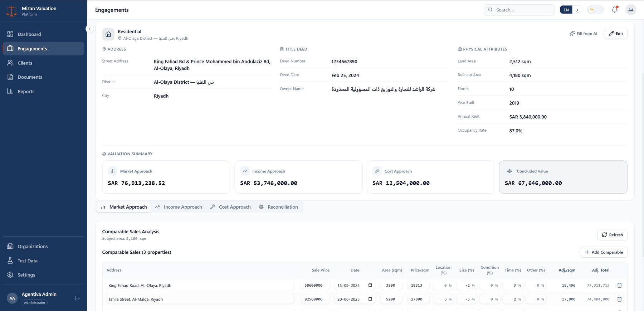644x311 pixels.
Task: Switch to the Cost Approach tab
Action: pyautogui.click(x=231, y=207)
